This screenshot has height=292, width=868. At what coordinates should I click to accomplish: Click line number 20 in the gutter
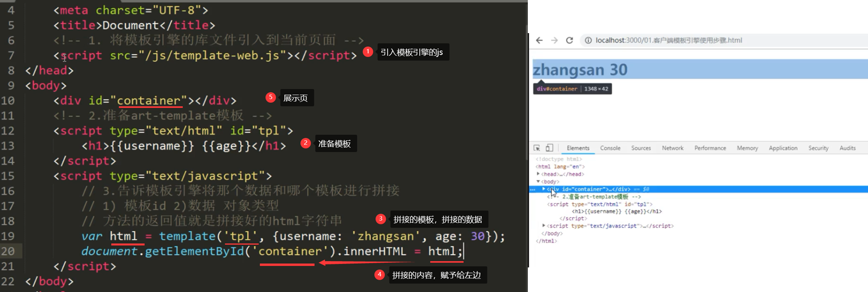(x=8, y=251)
